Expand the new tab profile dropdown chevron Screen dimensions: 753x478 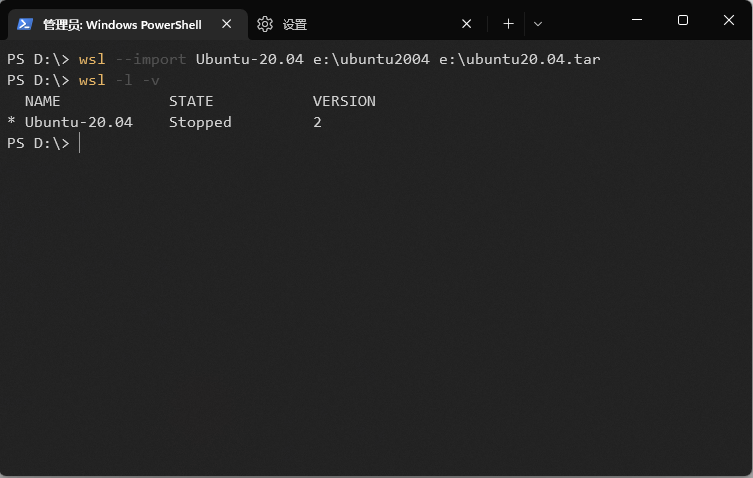tap(538, 24)
